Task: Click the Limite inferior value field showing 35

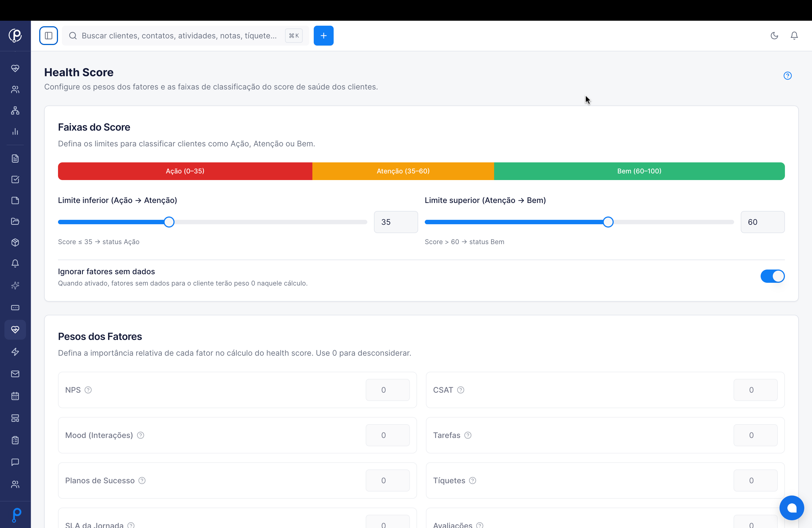Action: pos(396,222)
